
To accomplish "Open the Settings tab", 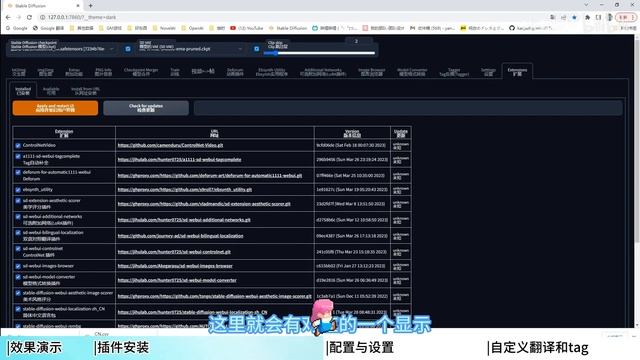I will click(x=488, y=72).
